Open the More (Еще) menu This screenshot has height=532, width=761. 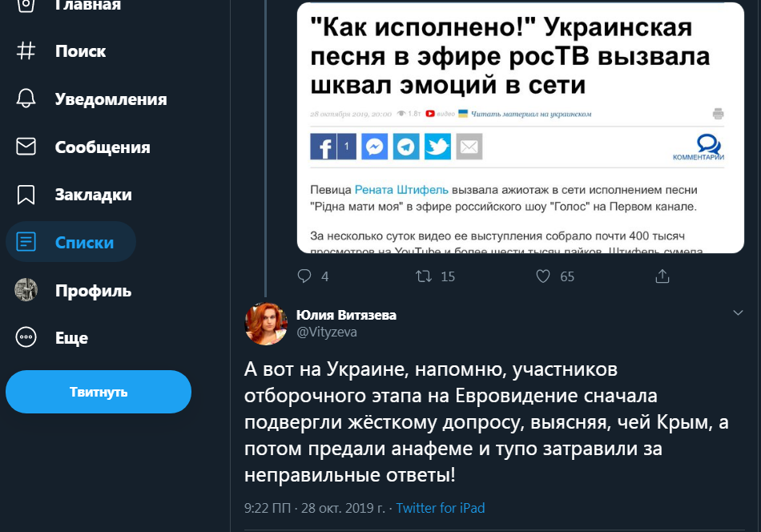pos(26,337)
